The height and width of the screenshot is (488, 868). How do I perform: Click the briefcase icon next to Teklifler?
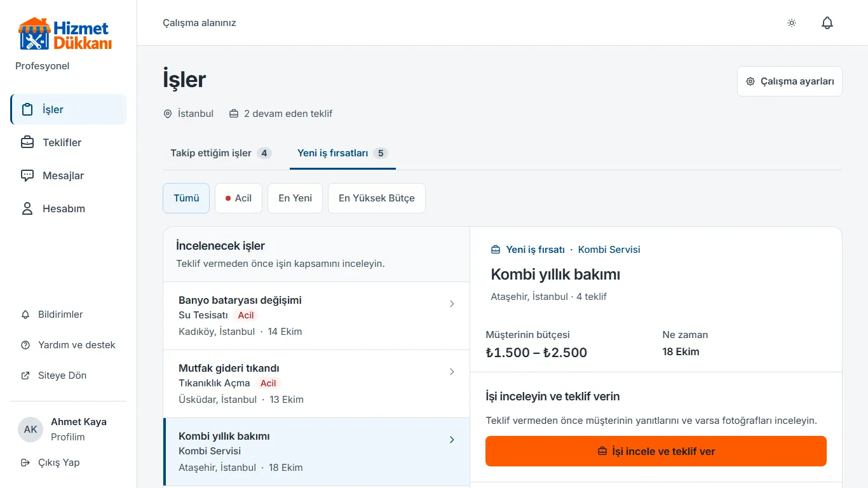click(27, 142)
